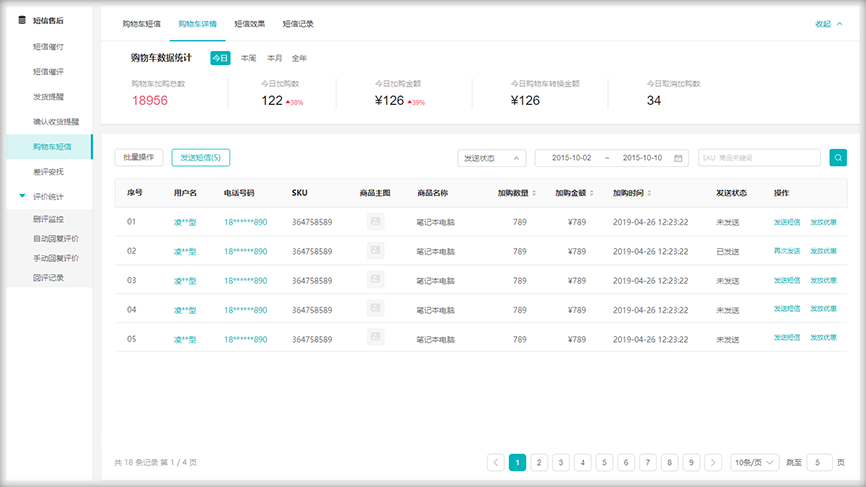
Task: Click username 凌**型 in row 01
Action: (185, 222)
